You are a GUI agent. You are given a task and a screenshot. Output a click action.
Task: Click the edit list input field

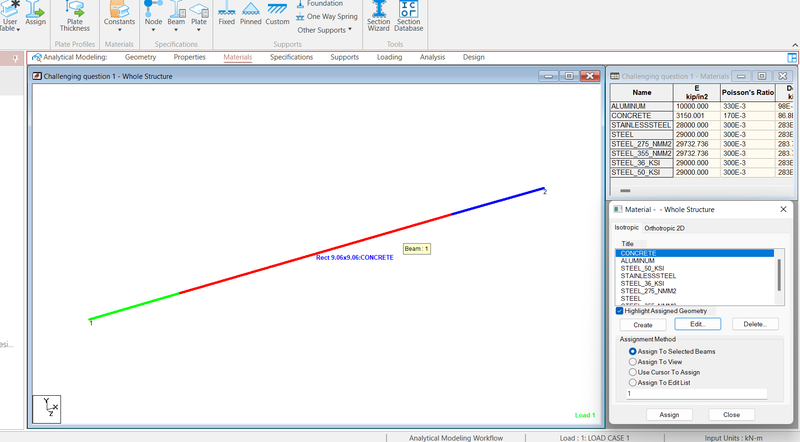pos(696,394)
